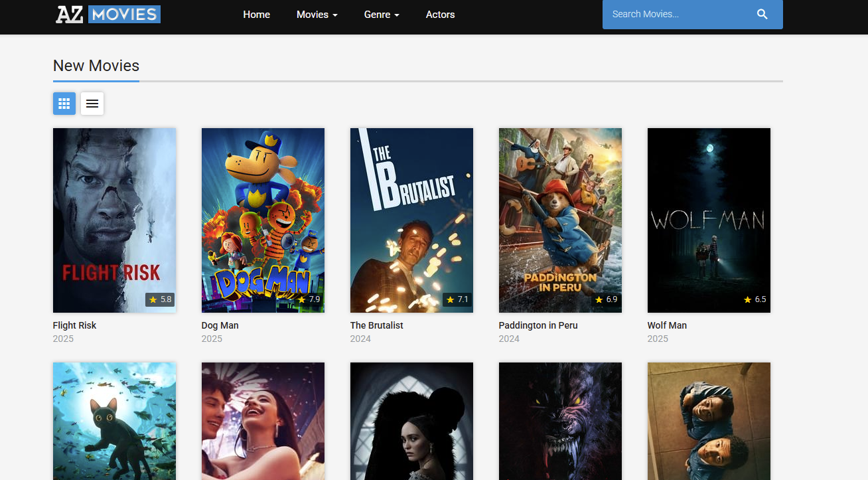
Task: Click the Paddington in Peru title link
Action: 538,325
